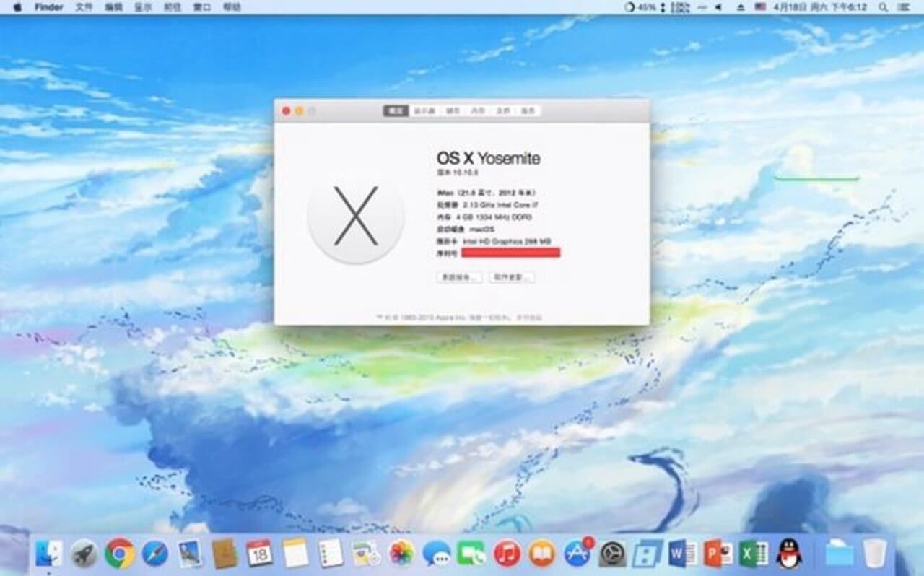Open Photos colorful flower icon
The height and width of the screenshot is (576, 924).
[x=401, y=554]
